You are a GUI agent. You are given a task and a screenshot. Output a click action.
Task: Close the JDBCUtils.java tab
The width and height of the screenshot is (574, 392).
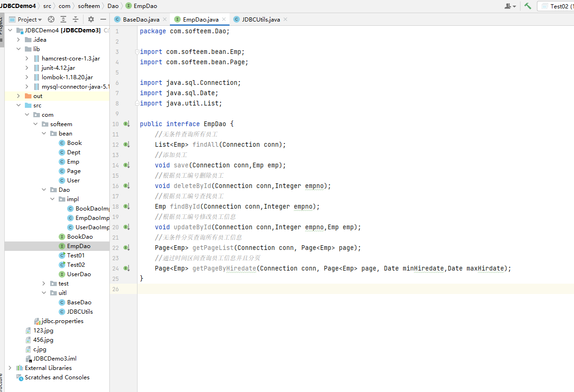285,20
